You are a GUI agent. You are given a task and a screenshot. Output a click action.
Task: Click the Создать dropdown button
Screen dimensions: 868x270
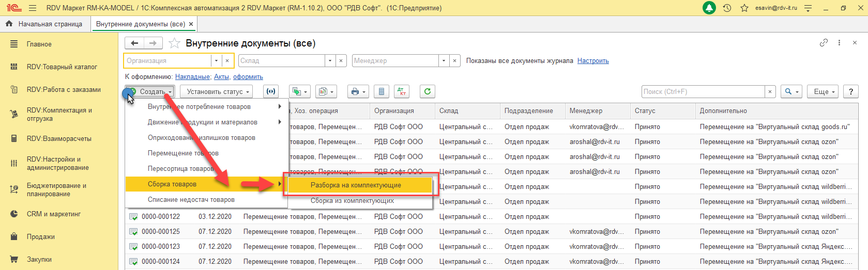150,91
